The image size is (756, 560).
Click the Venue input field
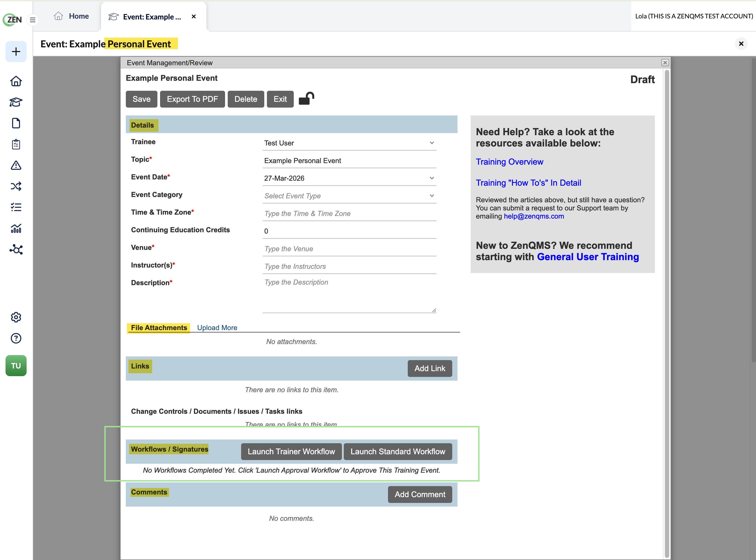coord(349,249)
